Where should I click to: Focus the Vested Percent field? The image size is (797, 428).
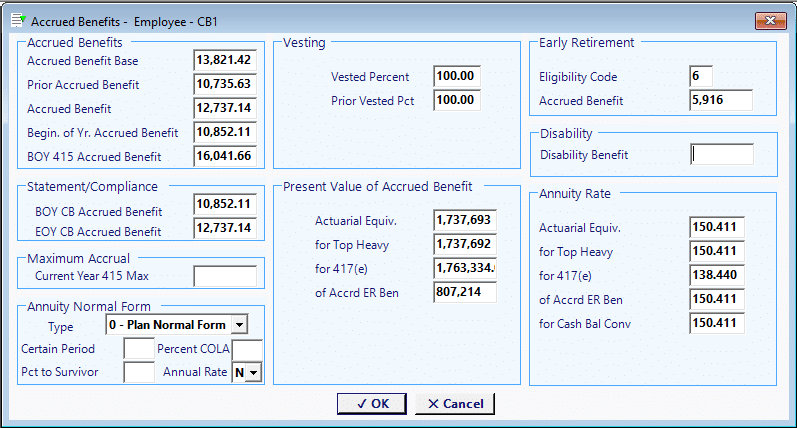[456, 76]
